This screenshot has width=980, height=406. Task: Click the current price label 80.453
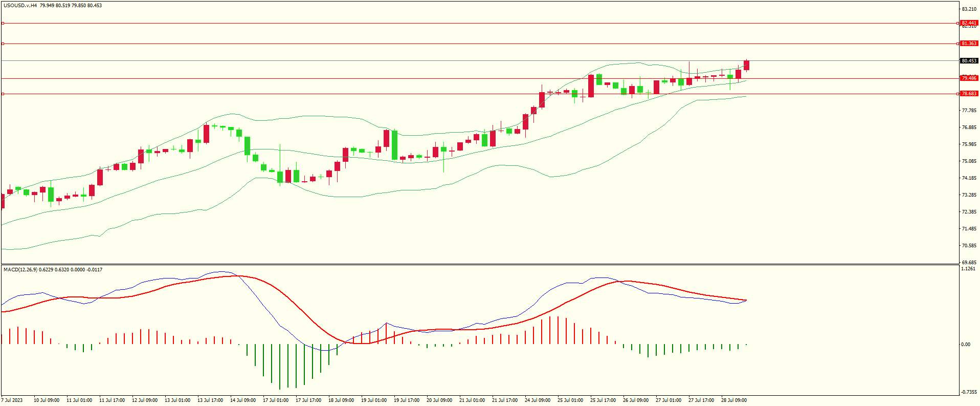(968, 61)
